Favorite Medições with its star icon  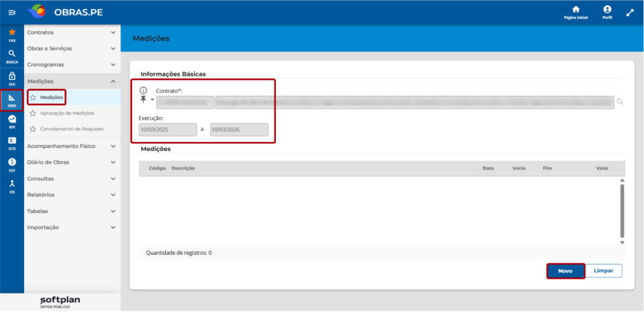33,97
